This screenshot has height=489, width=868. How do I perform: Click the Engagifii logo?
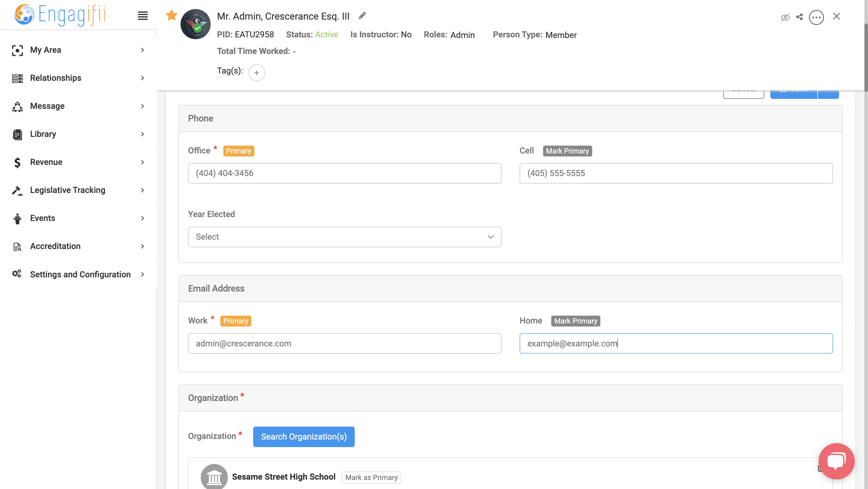(60, 15)
